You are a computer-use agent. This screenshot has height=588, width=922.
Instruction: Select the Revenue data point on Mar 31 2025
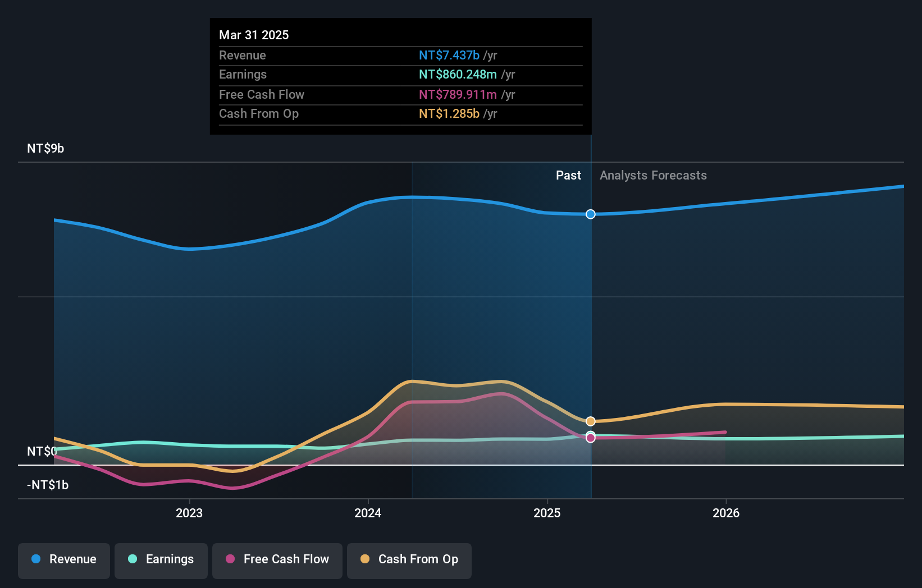(x=591, y=214)
